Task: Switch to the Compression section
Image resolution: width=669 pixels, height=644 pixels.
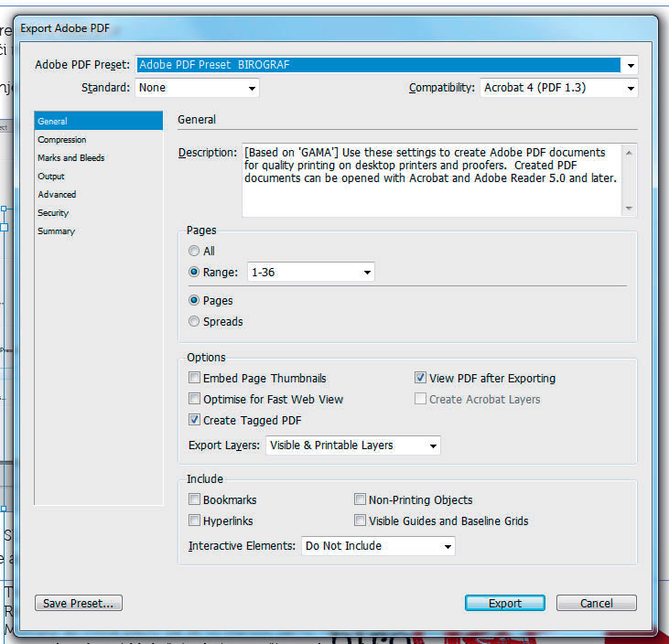Action: pos(62,140)
